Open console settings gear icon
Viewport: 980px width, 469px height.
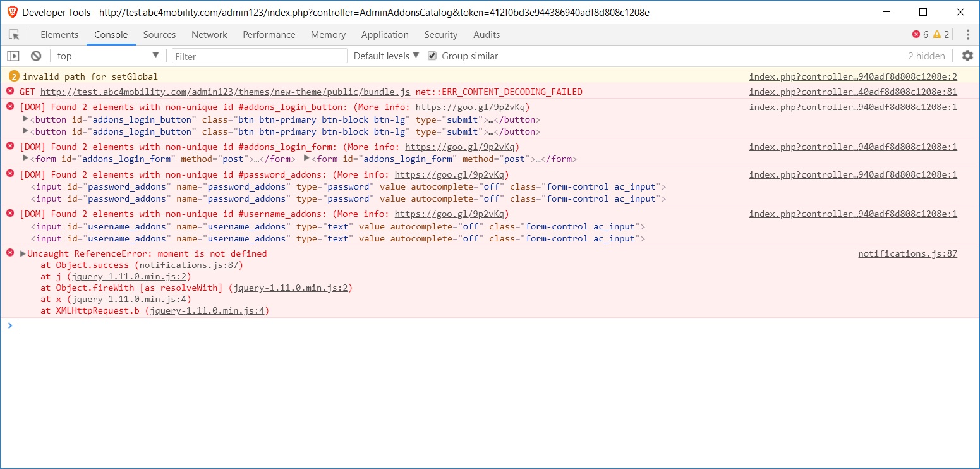tap(967, 56)
